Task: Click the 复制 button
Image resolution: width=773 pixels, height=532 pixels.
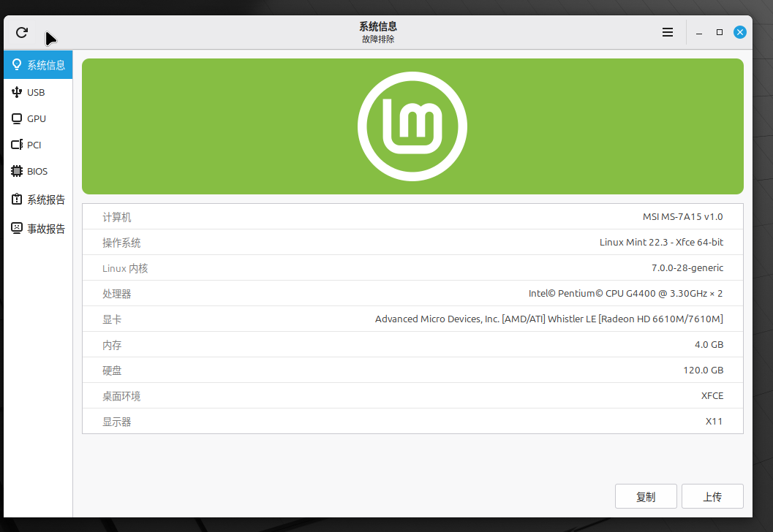Action: (646, 496)
